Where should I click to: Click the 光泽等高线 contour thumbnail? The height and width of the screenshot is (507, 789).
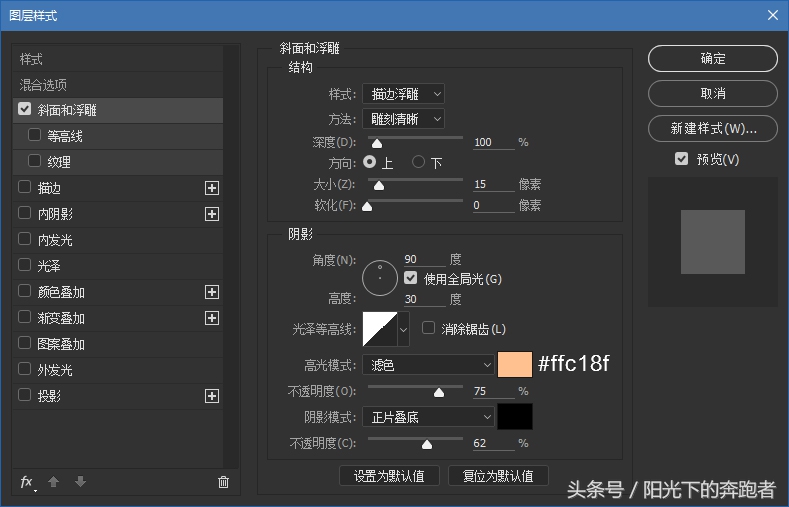point(380,329)
